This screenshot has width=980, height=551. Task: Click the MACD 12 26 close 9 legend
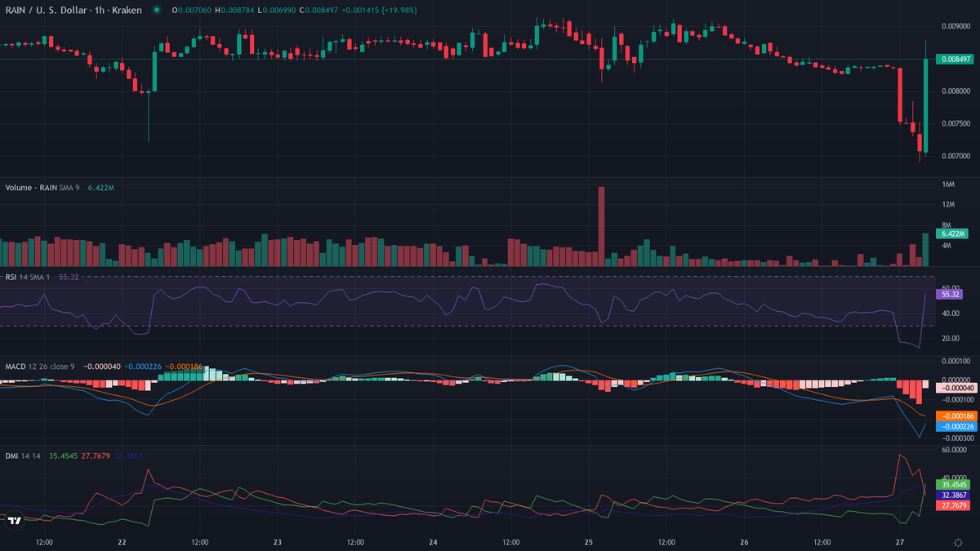40,367
